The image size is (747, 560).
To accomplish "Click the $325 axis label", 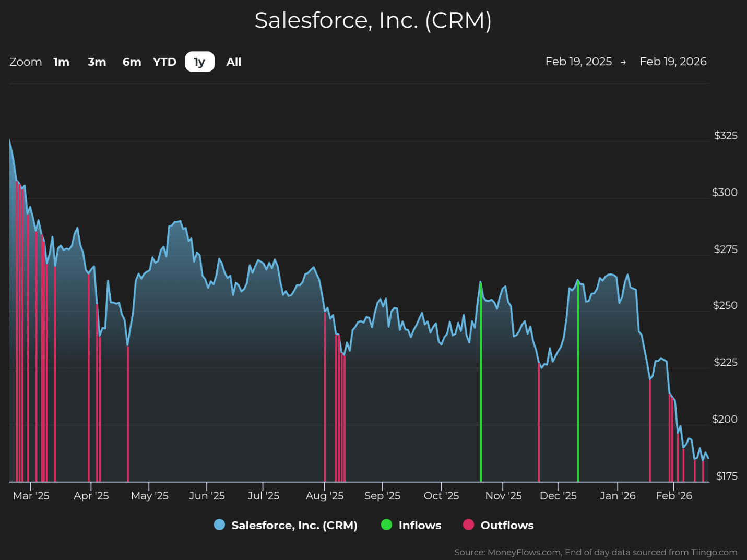I will (726, 136).
